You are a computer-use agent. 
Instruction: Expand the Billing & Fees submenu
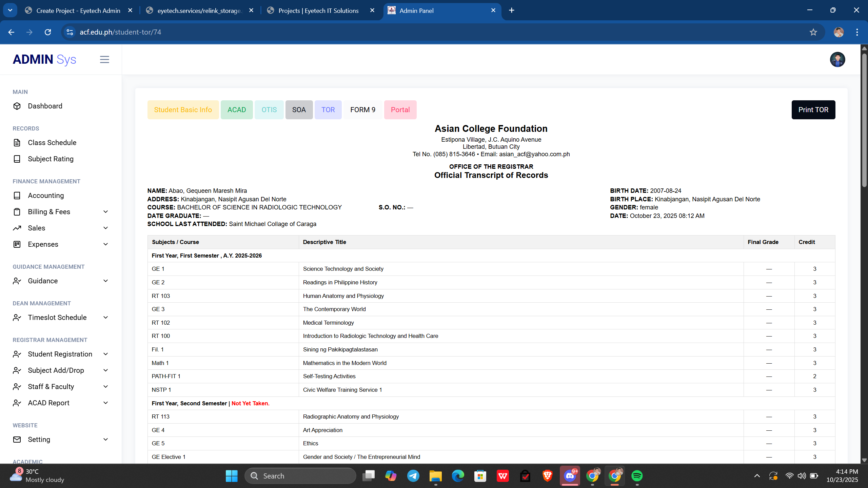[105, 212]
